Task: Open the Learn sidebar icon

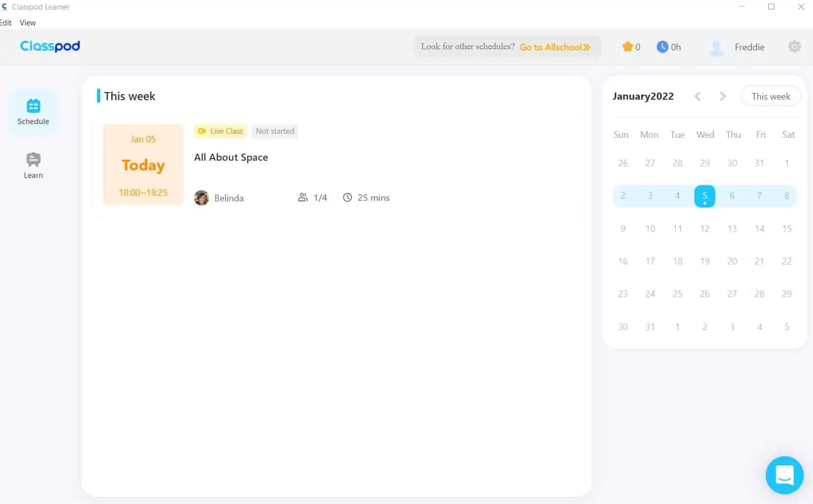Action: pos(33,166)
